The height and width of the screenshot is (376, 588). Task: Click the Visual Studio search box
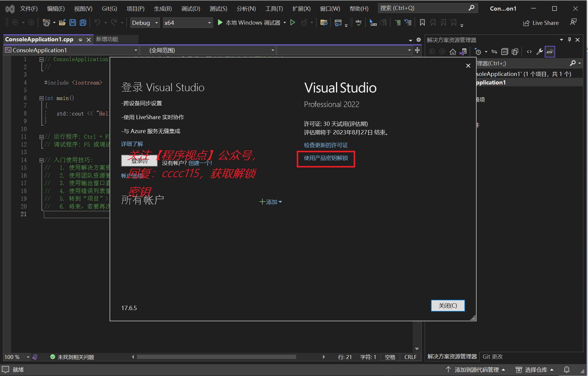click(x=428, y=8)
